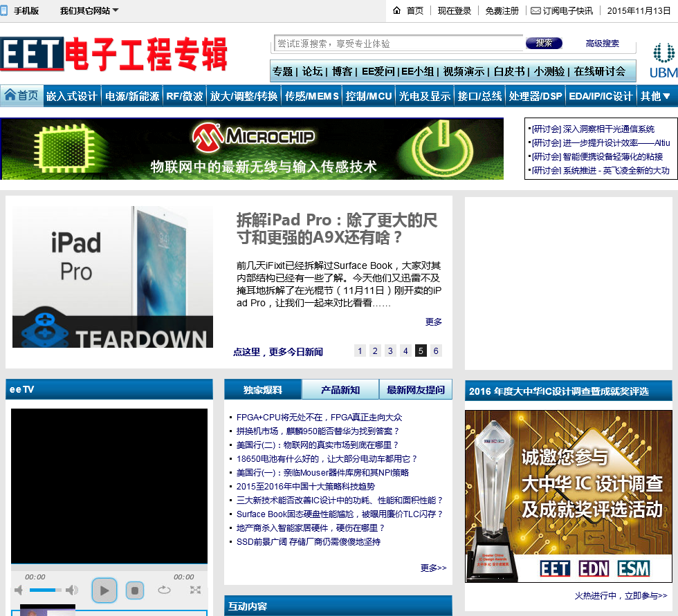Image resolution: width=678 pixels, height=616 pixels.
Task: Open 高级搜索 advanced search link
Action: coord(602,43)
